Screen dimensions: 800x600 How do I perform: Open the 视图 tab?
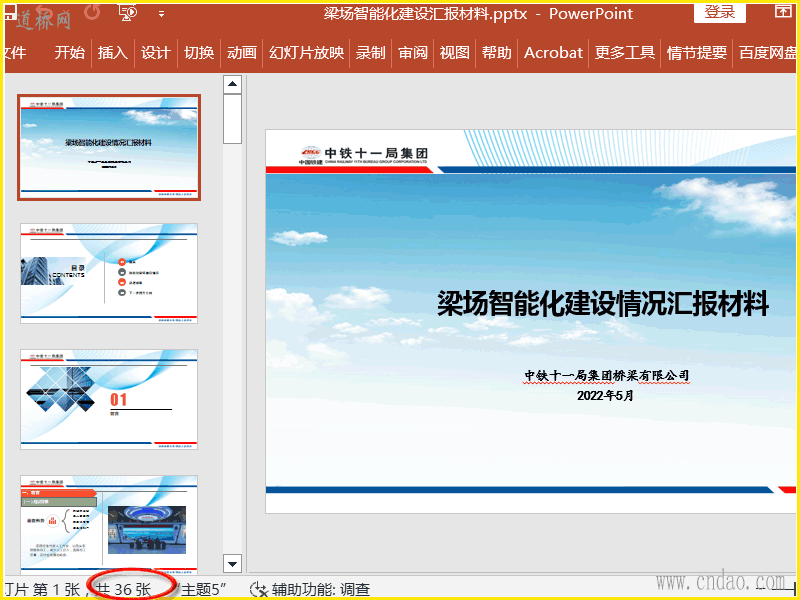(x=455, y=53)
